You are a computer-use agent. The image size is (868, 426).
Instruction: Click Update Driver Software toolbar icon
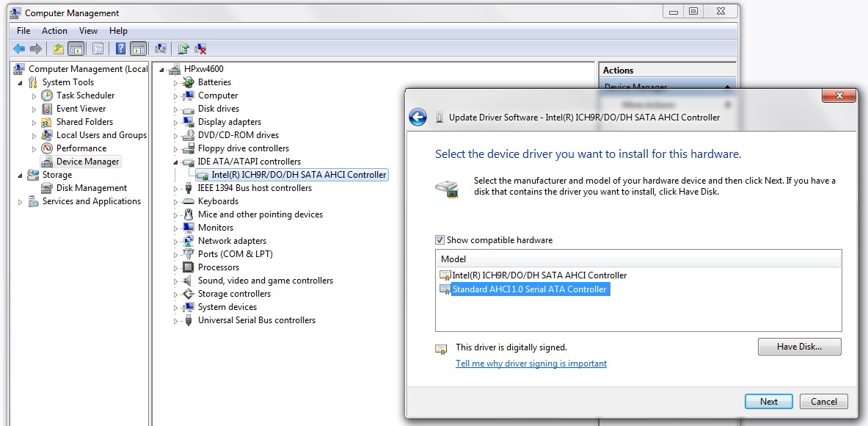(183, 48)
